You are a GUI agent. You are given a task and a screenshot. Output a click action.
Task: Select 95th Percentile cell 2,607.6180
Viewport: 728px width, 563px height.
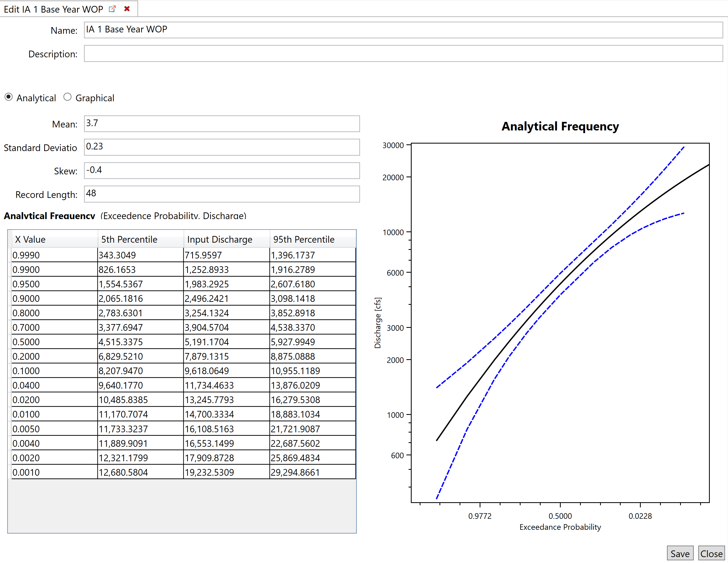click(x=313, y=284)
